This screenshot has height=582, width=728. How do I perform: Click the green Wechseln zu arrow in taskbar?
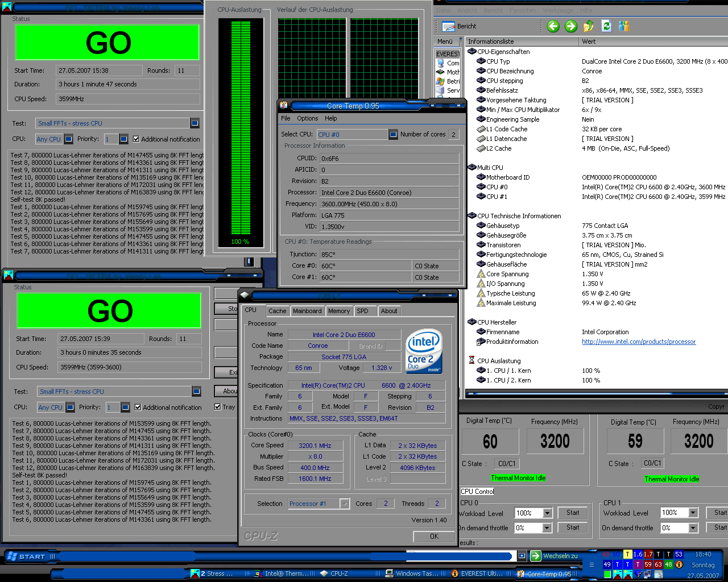pos(535,556)
